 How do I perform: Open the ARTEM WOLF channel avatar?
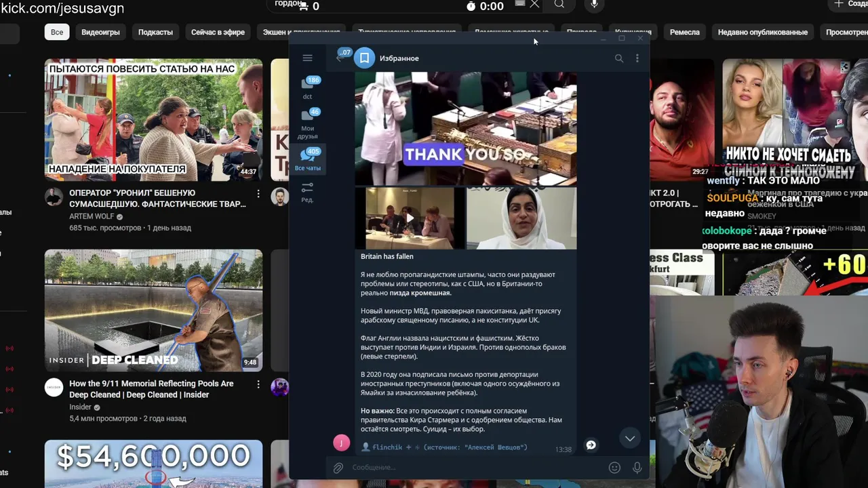54,197
